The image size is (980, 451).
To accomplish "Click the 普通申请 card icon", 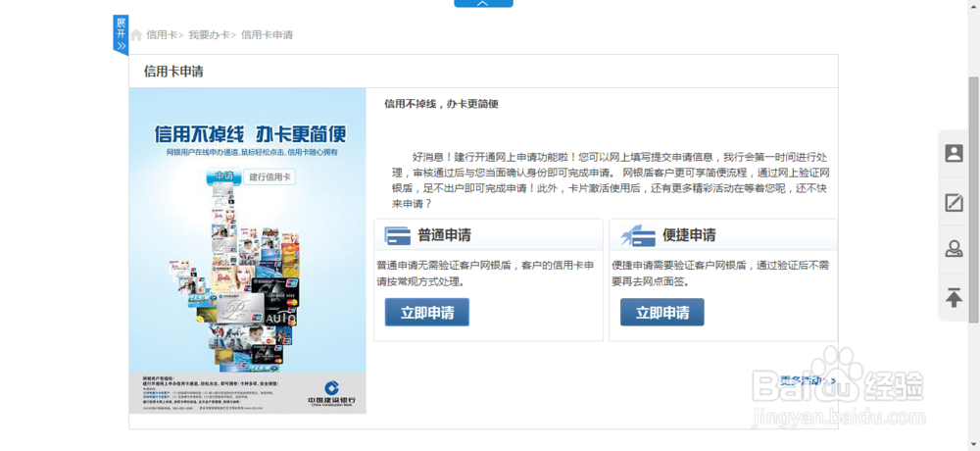I will pos(398,236).
